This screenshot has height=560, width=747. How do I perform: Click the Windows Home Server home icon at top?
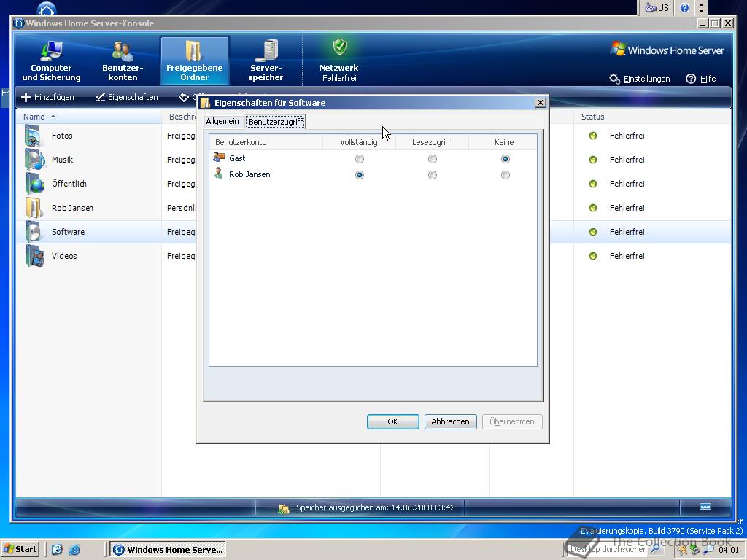point(46,9)
